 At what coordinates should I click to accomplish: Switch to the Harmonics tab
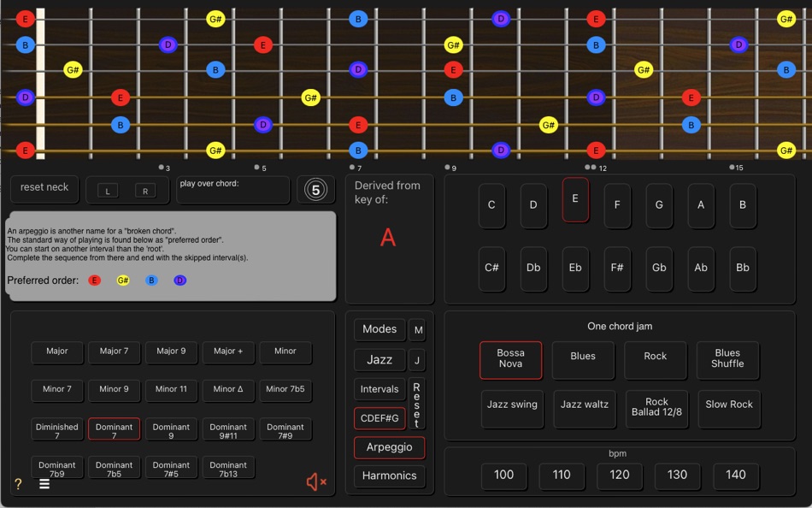[389, 476]
